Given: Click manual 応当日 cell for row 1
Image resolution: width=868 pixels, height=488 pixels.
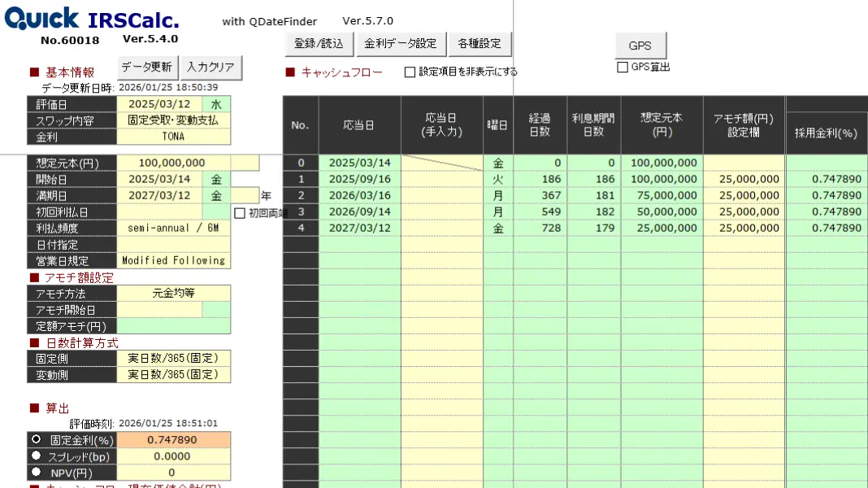Looking at the screenshot, I should 442,179.
